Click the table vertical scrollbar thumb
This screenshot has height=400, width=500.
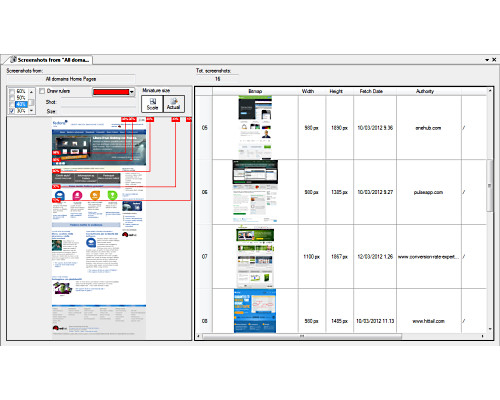click(x=489, y=185)
